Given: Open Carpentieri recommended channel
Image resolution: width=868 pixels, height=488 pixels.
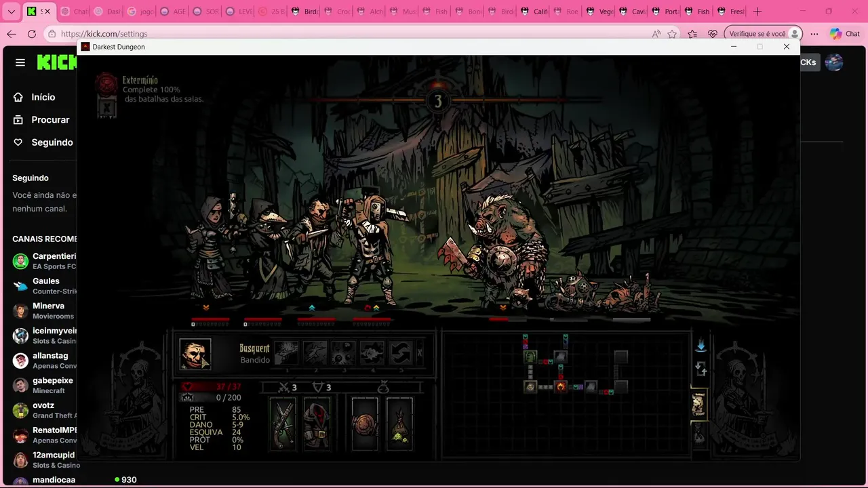Looking at the screenshot, I should 44,261.
